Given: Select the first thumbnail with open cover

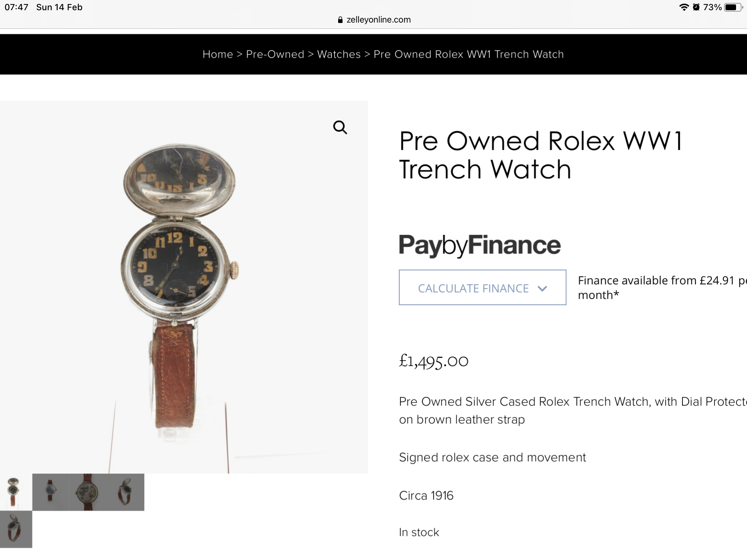Looking at the screenshot, I should pos(14,492).
